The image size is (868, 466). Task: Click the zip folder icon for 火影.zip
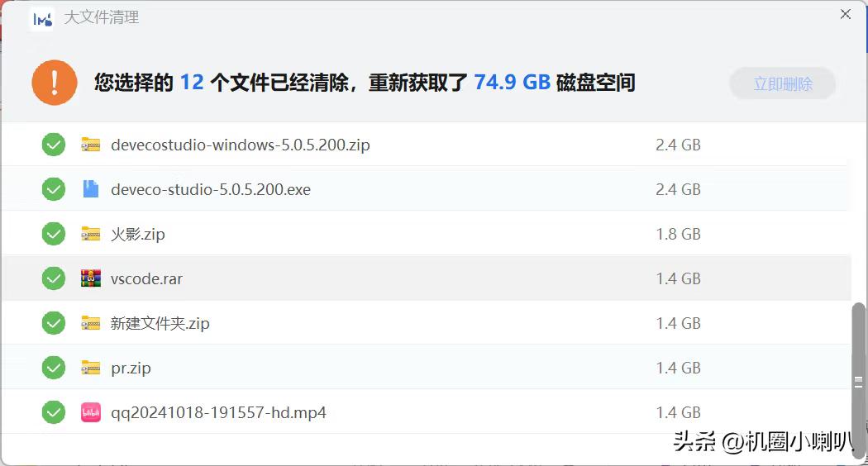(x=91, y=234)
